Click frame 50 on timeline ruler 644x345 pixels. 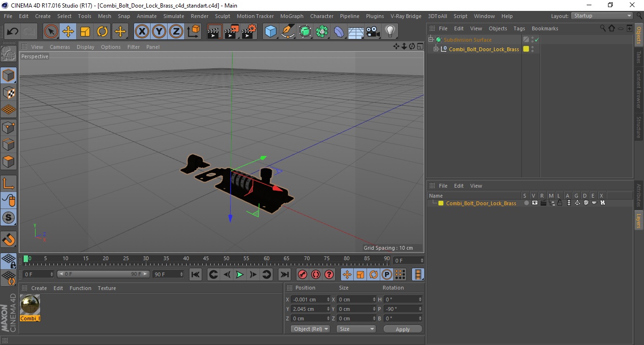coord(226,259)
